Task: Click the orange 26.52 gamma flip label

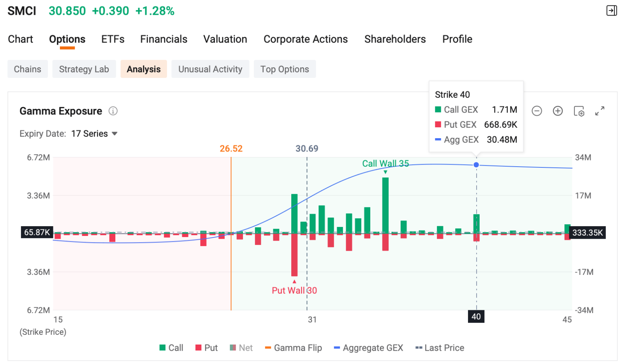Action: point(231,148)
